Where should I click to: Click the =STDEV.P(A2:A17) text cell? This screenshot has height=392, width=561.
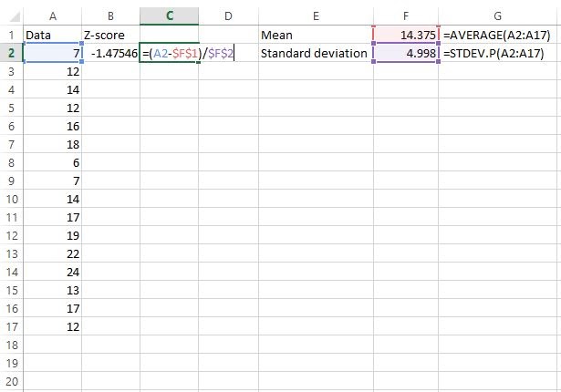[498, 53]
